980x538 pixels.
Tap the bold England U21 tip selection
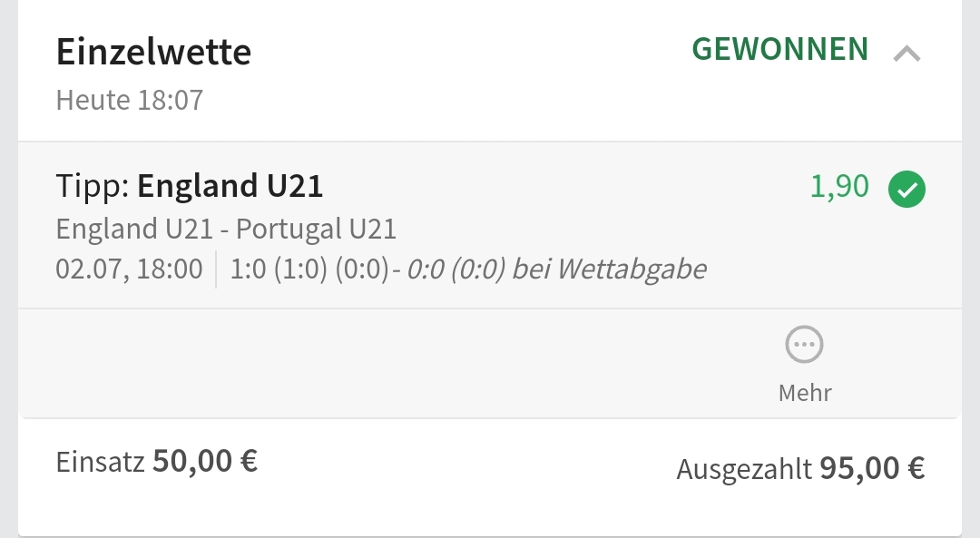click(x=230, y=186)
